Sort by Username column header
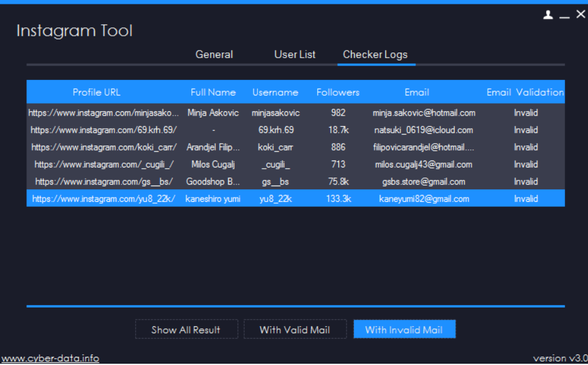588x365 pixels. pos(275,92)
